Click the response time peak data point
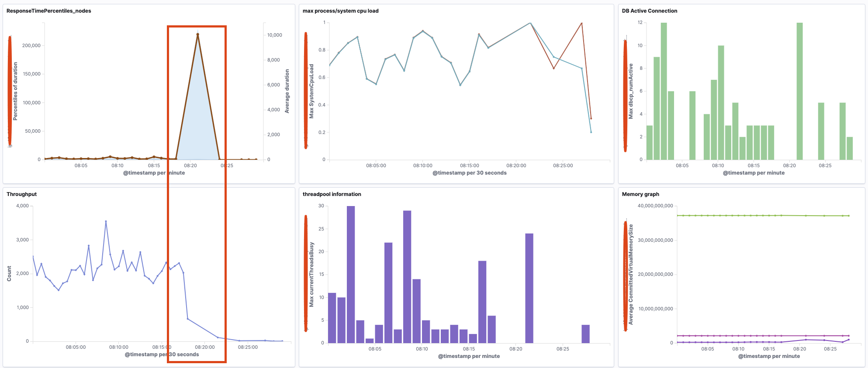The image size is (868, 368). pyautogui.click(x=197, y=34)
